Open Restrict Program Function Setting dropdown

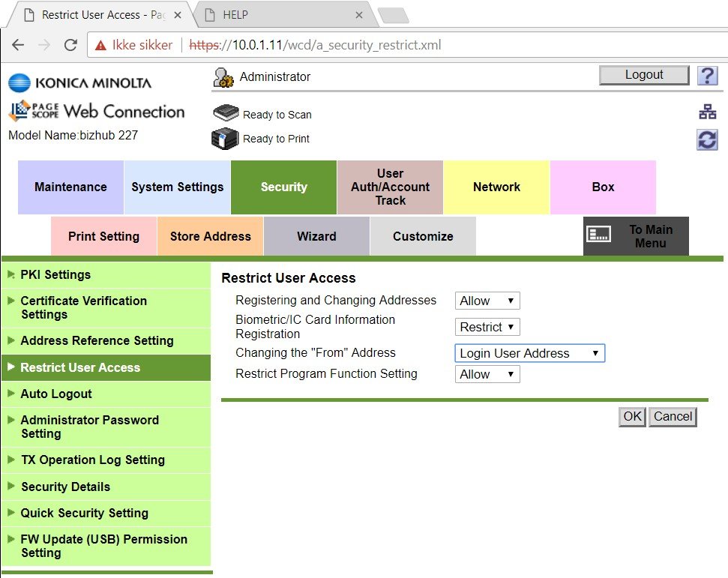click(x=487, y=374)
